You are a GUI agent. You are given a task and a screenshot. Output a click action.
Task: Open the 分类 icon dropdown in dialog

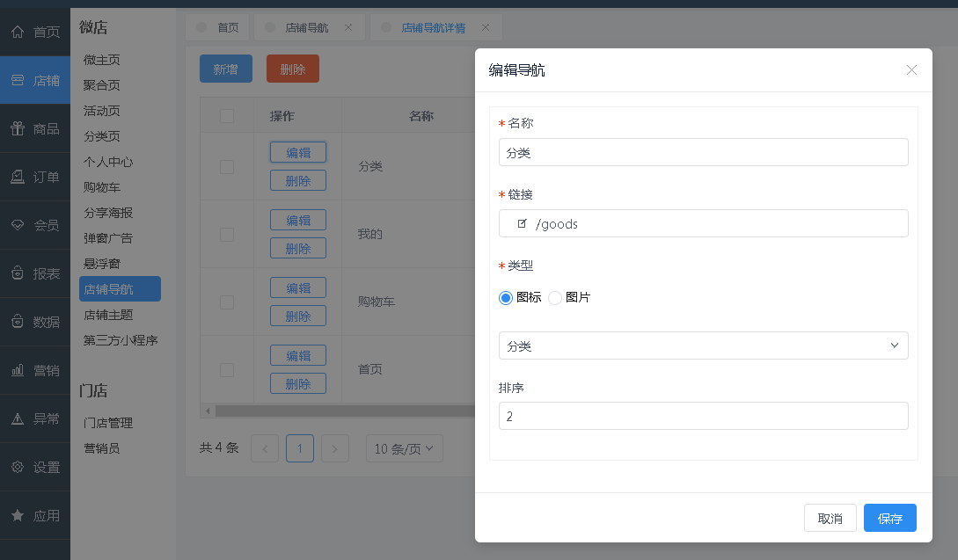coord(703,345)
